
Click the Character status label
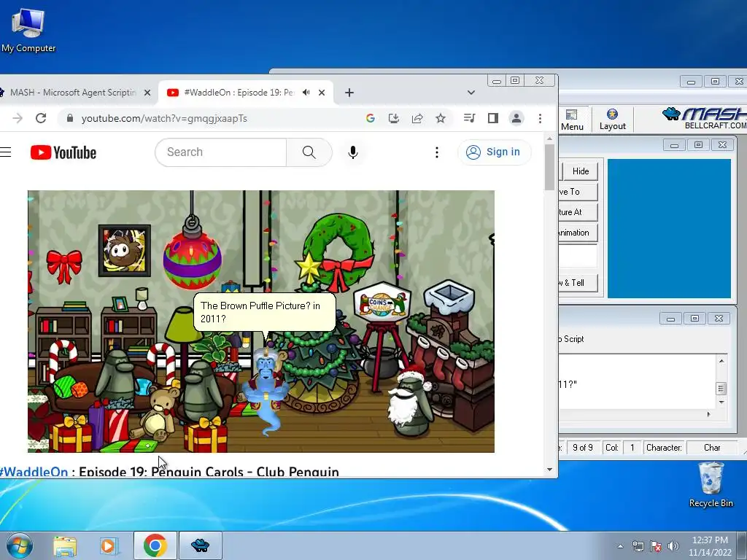tap(664, 448)
